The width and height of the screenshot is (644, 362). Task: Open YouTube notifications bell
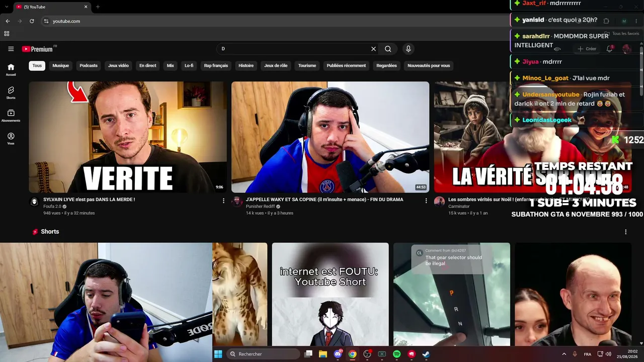609,49
